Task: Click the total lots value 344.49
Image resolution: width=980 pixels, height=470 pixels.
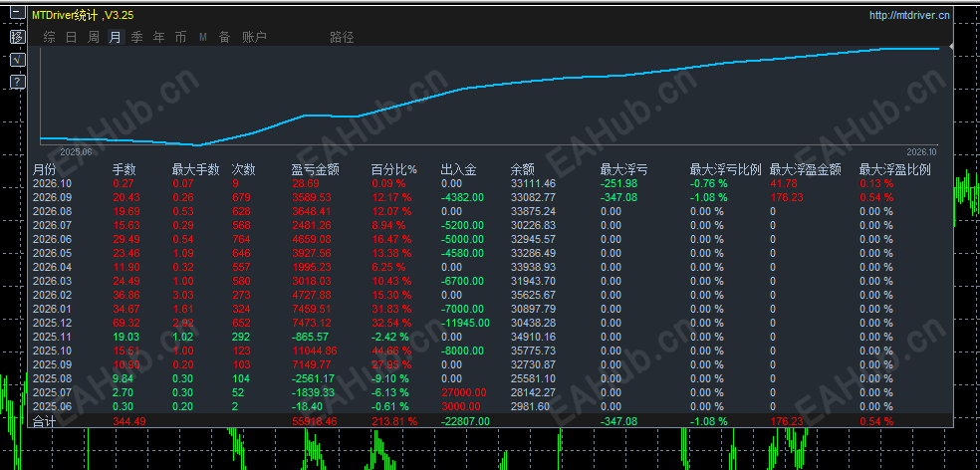Action: (129, 422)
